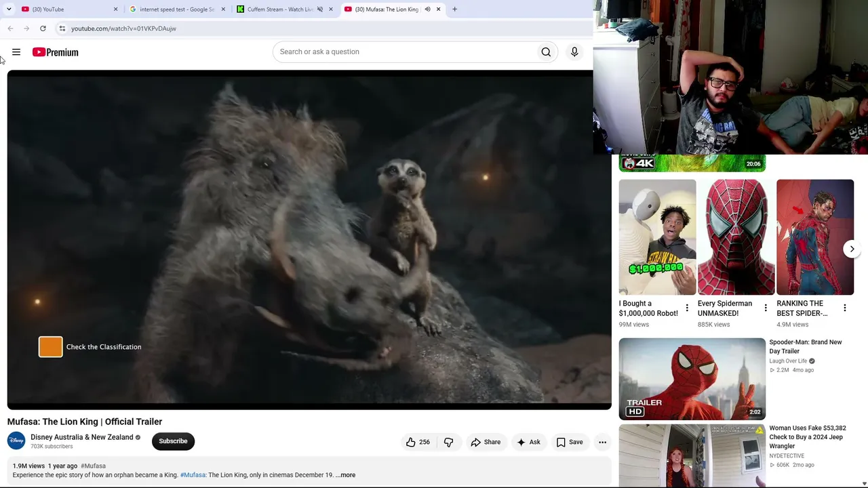Click '885K views' under the Spiderman short
This screenshot has width=868, height=488.
[714, 325]
